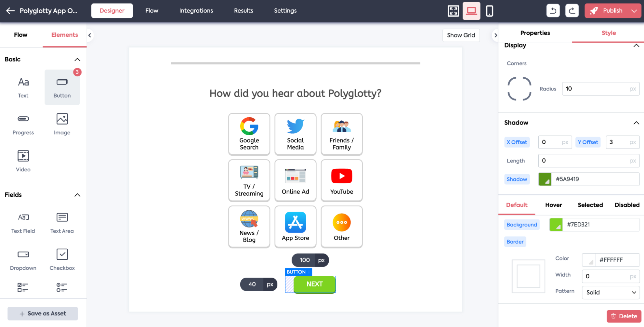The image size is (644, 327).
Task: Open the Properties tab
Action: 535,33
